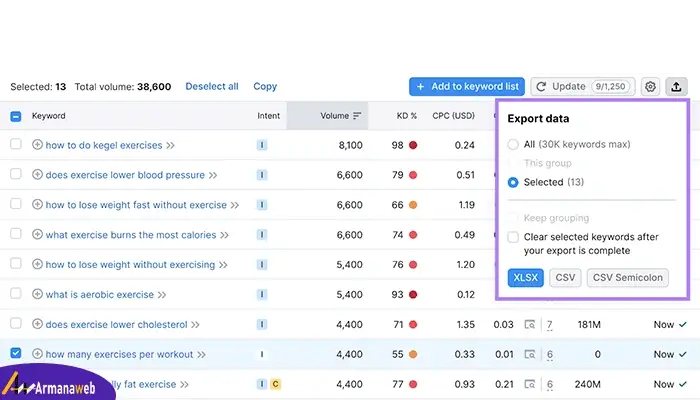Expand chevrons next to 'how to do kegel exercises'
Screen dimensions: 700x400
pos(170,146)
